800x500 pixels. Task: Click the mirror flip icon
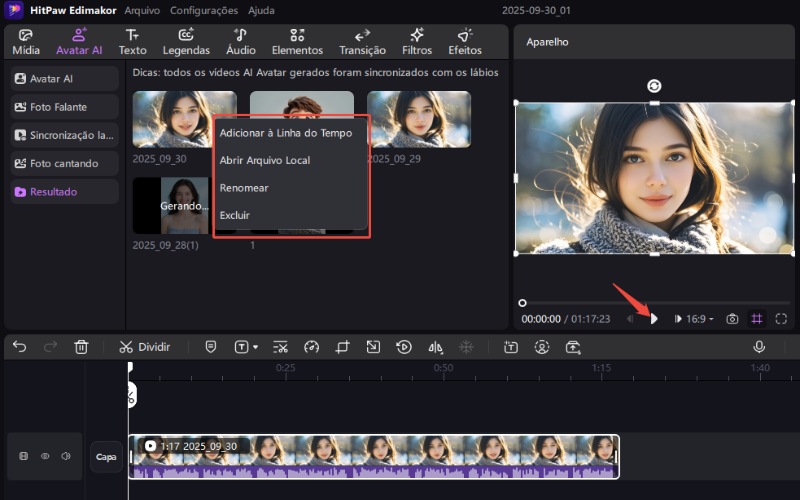[435, 347]
